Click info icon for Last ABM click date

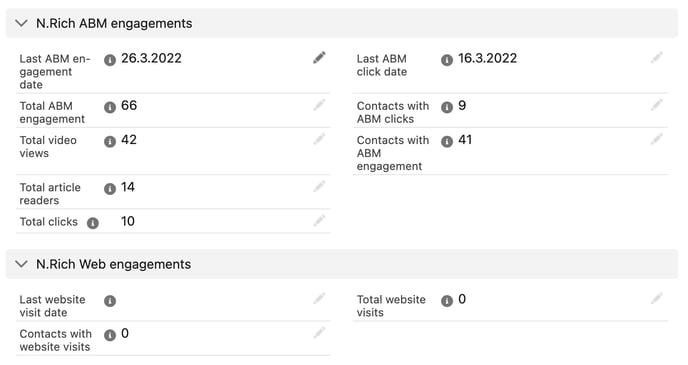click(x=447, y=60)
